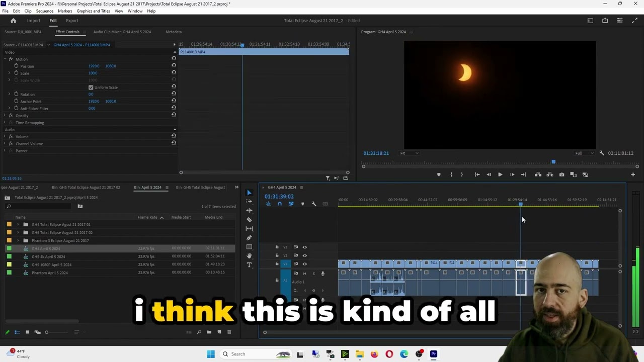Reset the Motion effect
644x362 pixels.
174,59
